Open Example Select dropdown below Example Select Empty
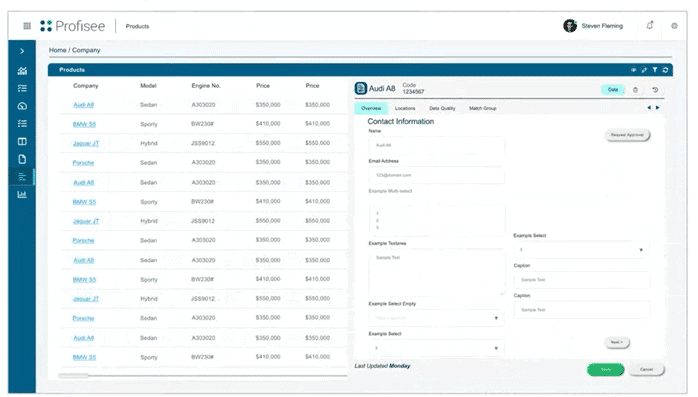The image size is (698, 397). coord(436,348)
